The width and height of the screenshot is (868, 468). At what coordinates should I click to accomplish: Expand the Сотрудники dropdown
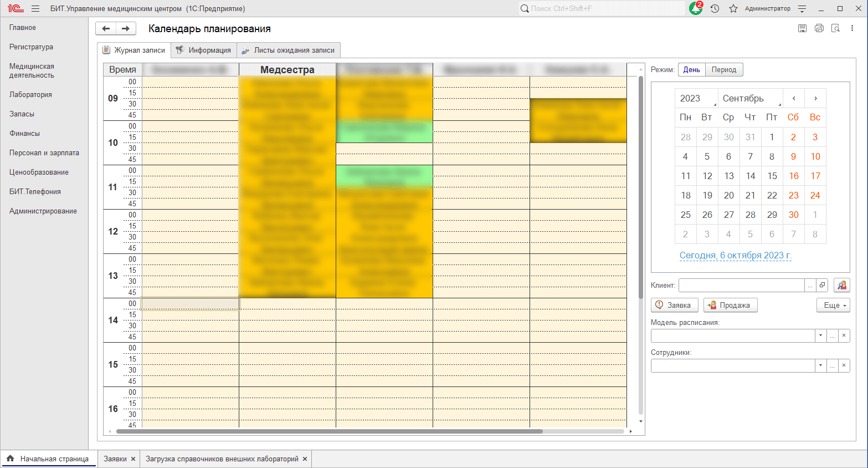click(820, 365)
